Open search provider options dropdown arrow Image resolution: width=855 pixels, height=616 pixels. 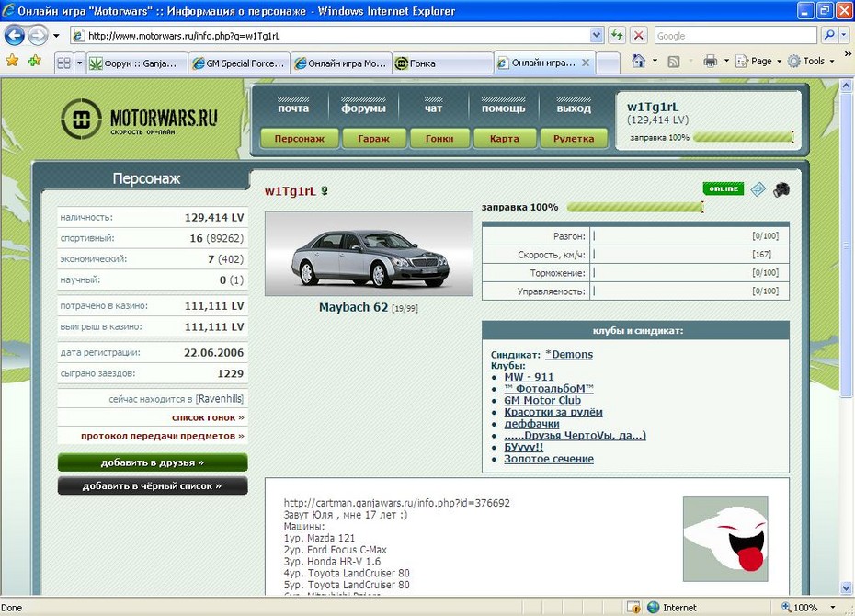[844, 36]
